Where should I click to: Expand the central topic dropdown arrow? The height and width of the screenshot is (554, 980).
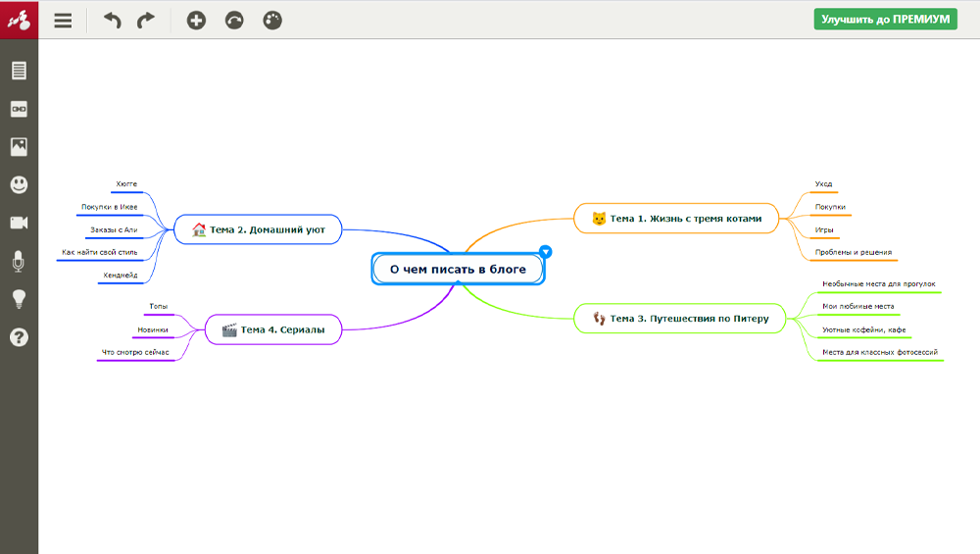(x=546, y=252)
